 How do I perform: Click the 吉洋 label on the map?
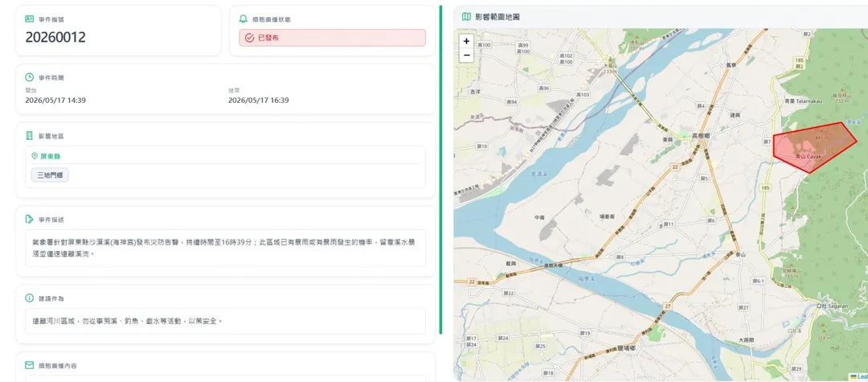pyautogui.click(x=474, y=92)
